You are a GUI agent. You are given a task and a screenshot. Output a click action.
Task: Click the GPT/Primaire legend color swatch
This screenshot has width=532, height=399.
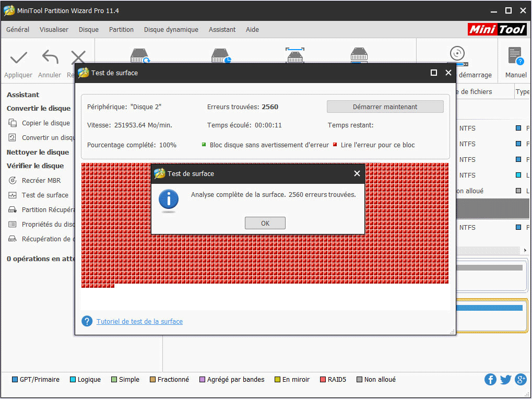15,379
